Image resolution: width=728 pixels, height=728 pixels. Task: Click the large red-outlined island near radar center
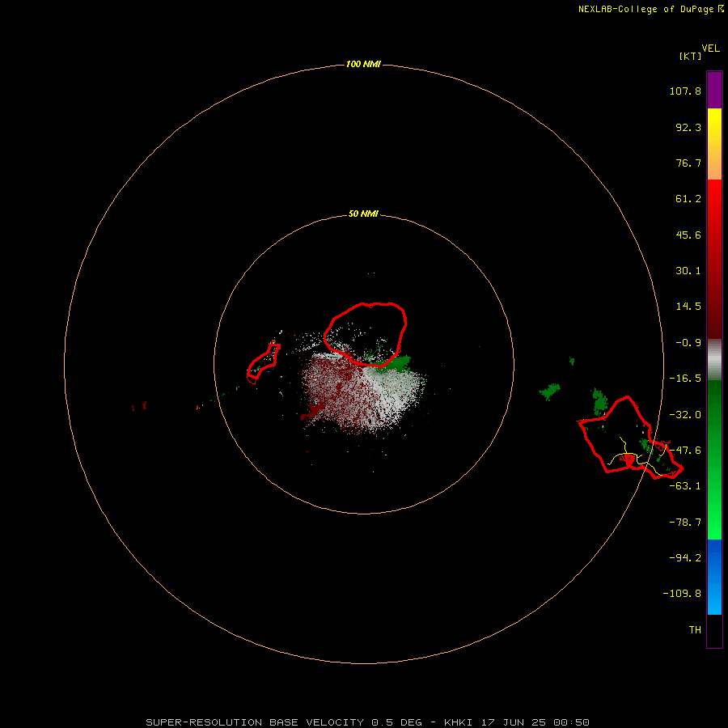(366, 334)
